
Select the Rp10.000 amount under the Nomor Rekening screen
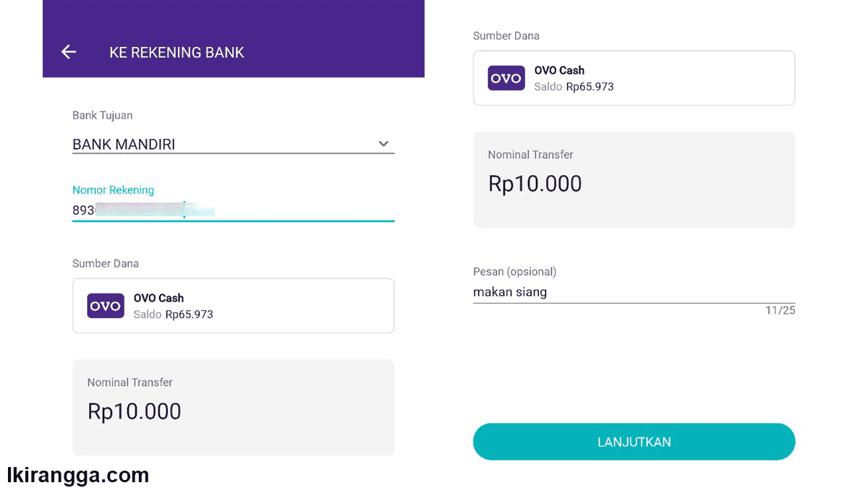click(x=135, y=411)
